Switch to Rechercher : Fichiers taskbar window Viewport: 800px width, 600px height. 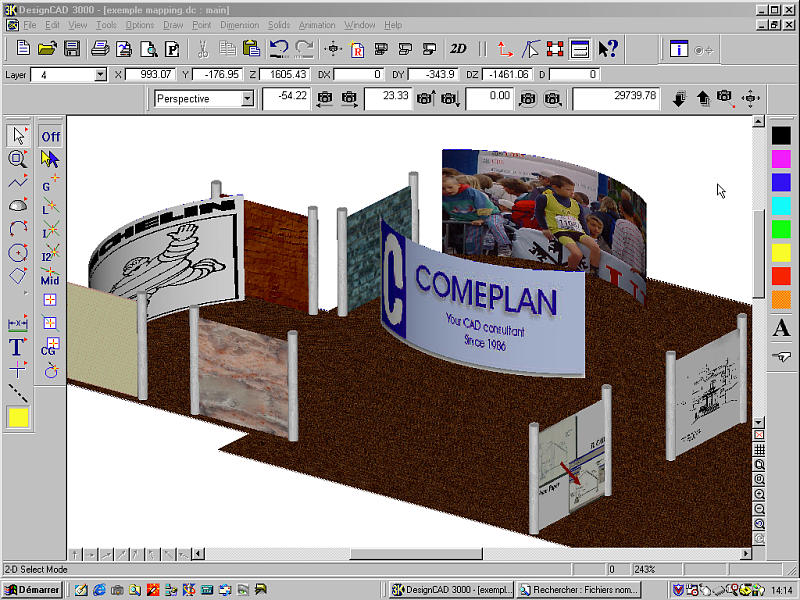(x=580, y=590)
